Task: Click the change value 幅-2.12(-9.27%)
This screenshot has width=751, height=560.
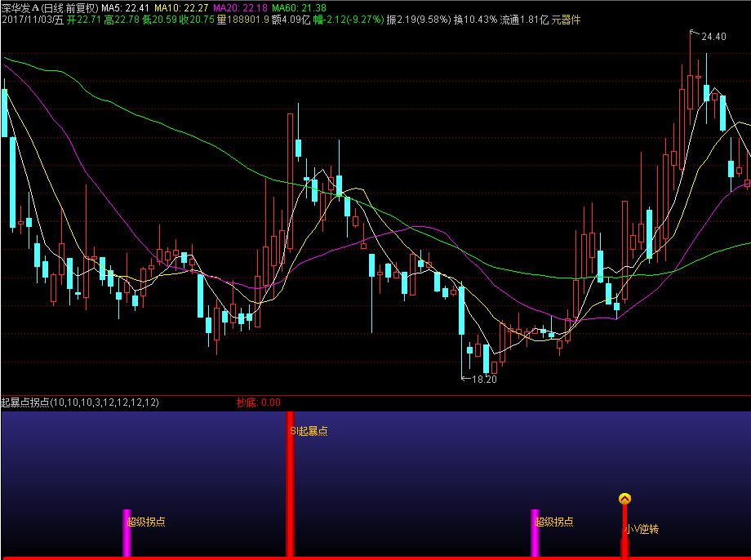Action: (x=349, y=20)
